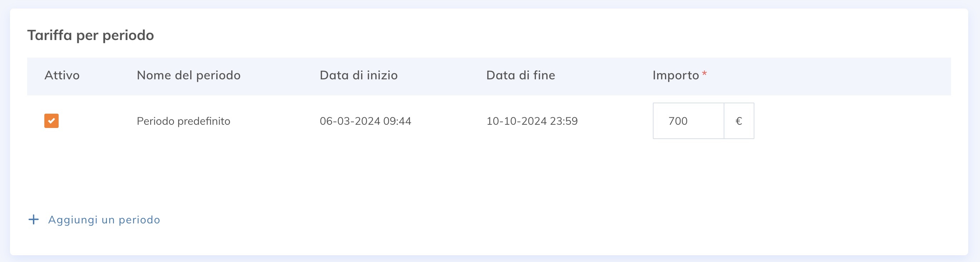Click the Attivo column header
Screen dimensions: 980x262
click(62, 75)
